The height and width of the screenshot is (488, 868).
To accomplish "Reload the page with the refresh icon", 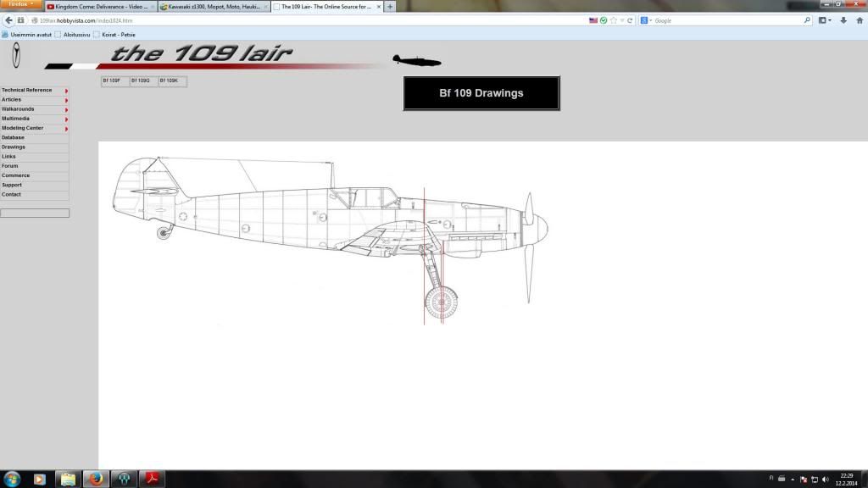I will (x=630, y=20).
